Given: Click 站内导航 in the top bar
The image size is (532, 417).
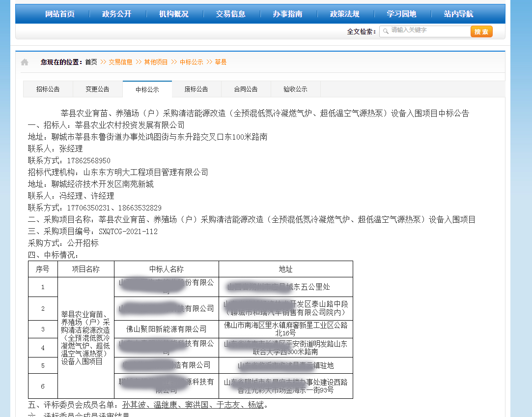Looking at the screenshot, I should point(459,14).
